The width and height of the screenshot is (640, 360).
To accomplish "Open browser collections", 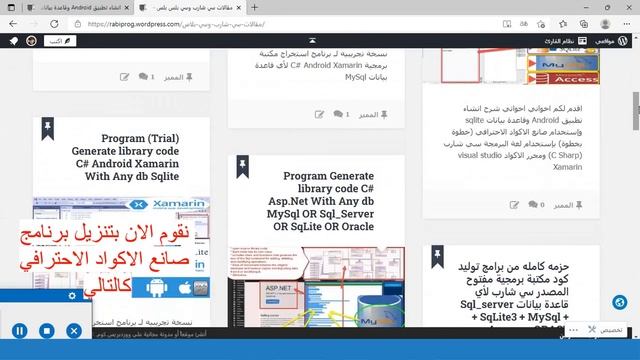I will click(584, 24).
